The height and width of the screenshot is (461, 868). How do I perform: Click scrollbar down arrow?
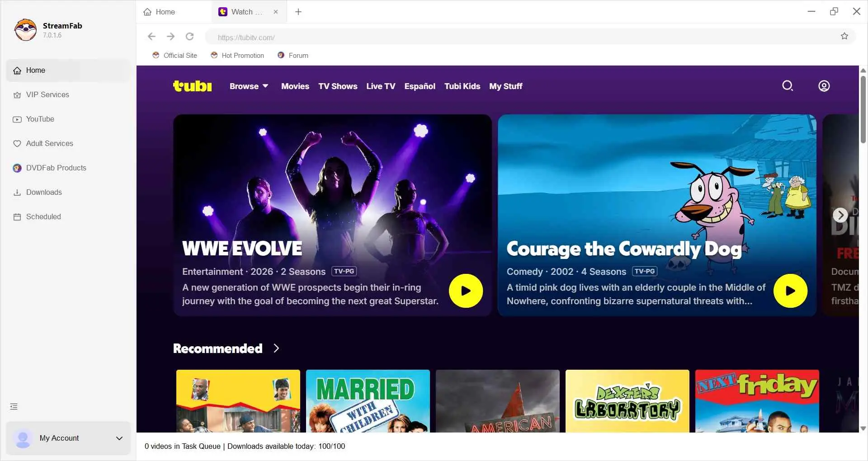point(863,428)
